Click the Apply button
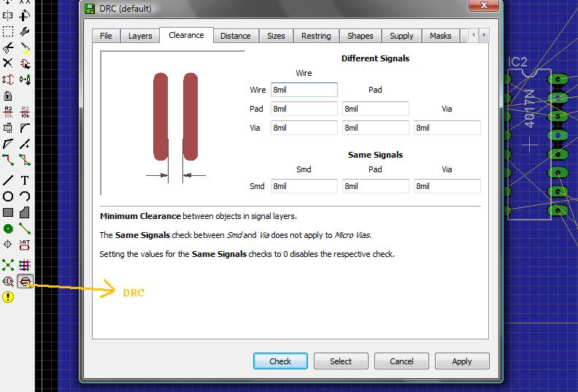Image resolution: width=578 pixels, height=392 pixels. (461, 361)
